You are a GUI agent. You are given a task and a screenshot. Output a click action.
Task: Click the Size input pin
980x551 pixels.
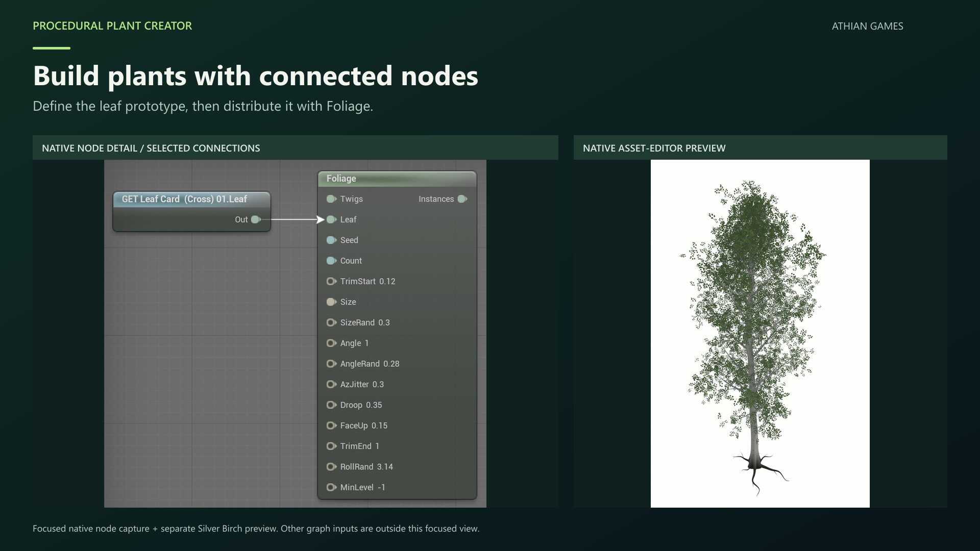pyautogui.click(x=331, y=302)
